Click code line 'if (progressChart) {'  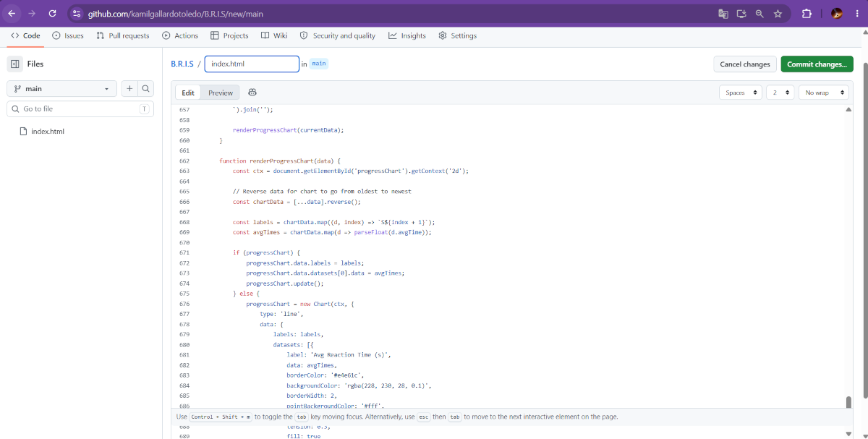coord(266,253)
